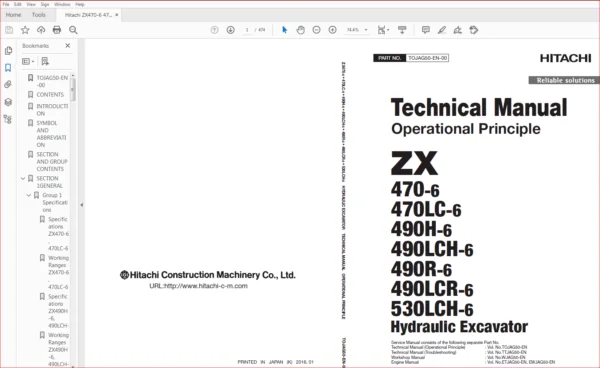Select the highlight pen tool

click(x=442, y=30)
